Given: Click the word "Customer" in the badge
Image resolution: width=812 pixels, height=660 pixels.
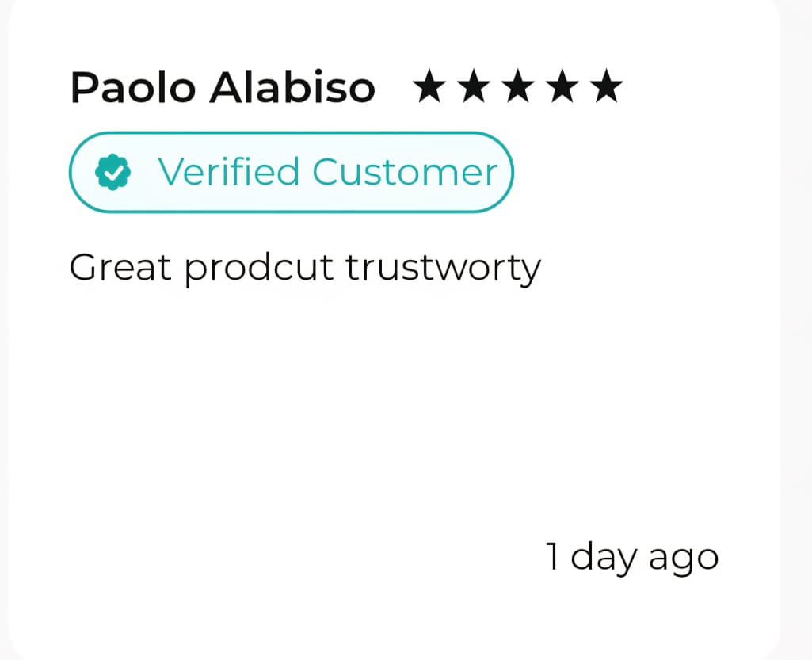Looking at the screenshot, I should [405, 172].
